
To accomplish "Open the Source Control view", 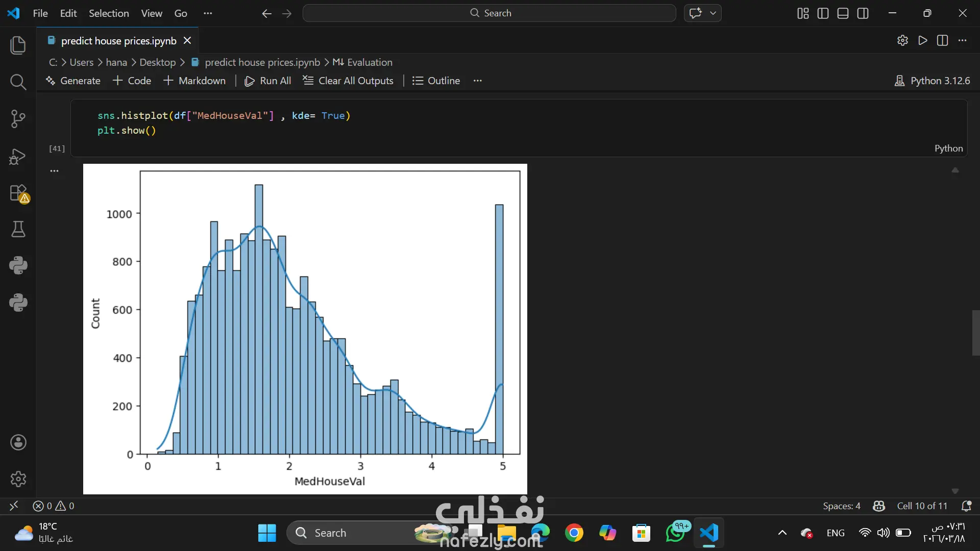I will click(18, 118).
